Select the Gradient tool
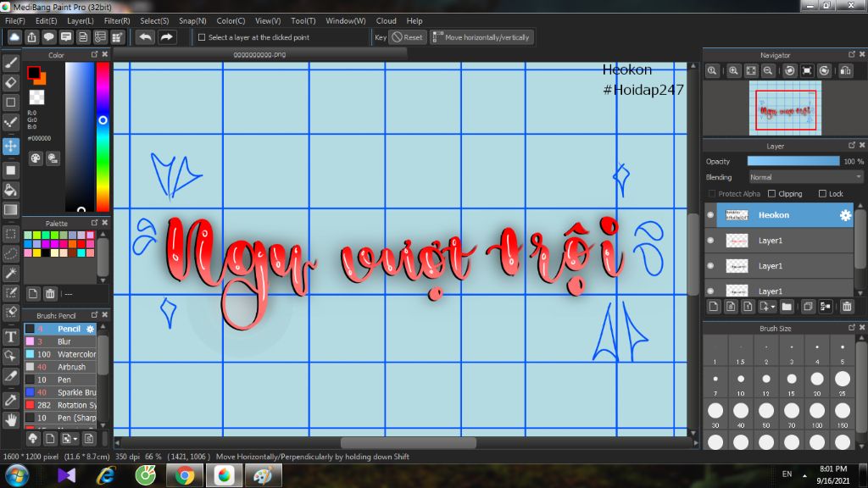 point(10,210)
